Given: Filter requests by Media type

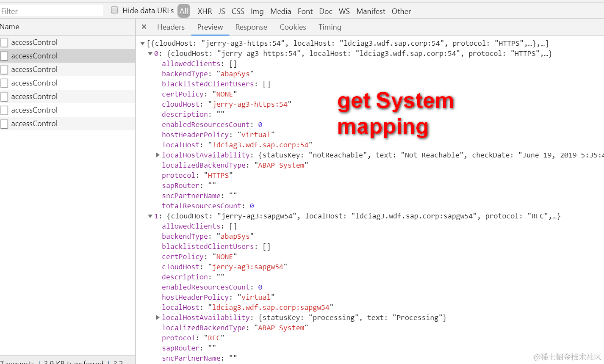Looking at the screenshot, I should coord(281,11).
